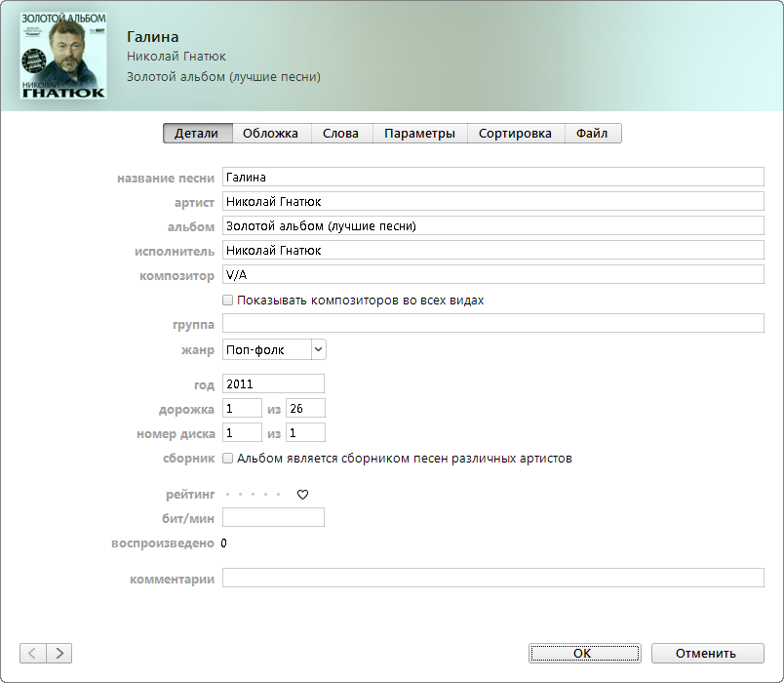Click the song title field containing Галина
Viewport: 784px width, 683px height.
492,177
